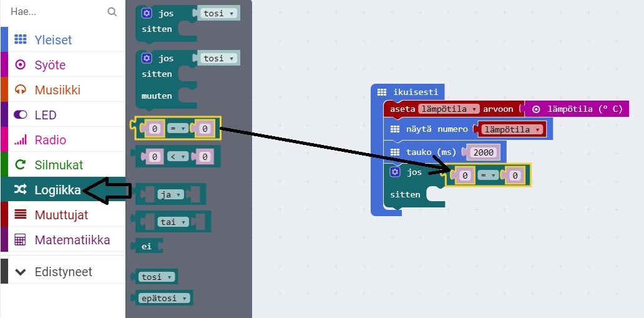Viewport: 644px width, 318px height.
Task: Click the search magnifier icon
Action: [x=112, y=12]
